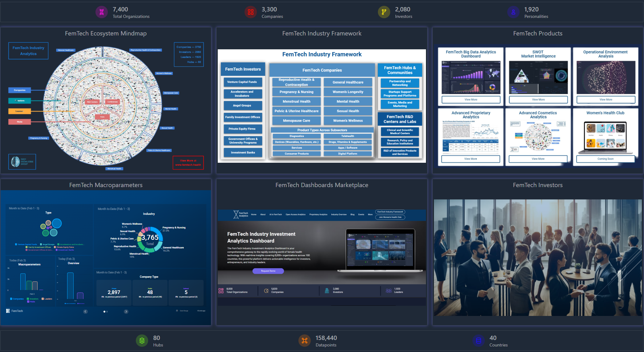The image size is (644, 352).
Task: Open the Industry Overview nav item
Action: [339, 215]
